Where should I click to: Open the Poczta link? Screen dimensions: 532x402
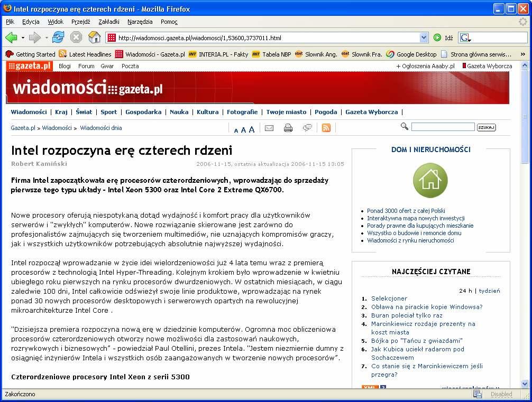[130, 66]
